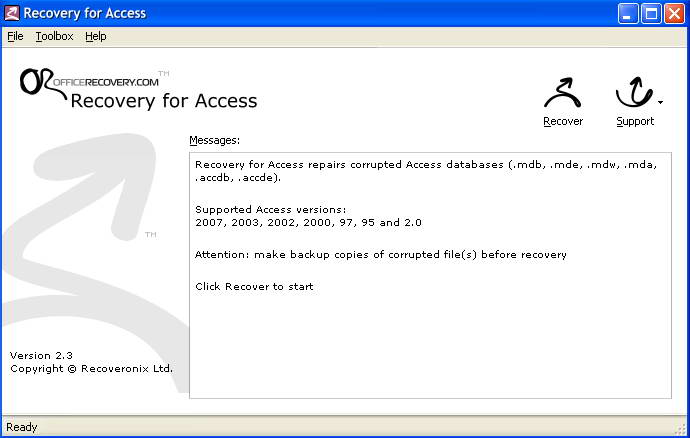Screen dimensions: 690x438
Task: Click the Recover text label
Action: point(563,121)
